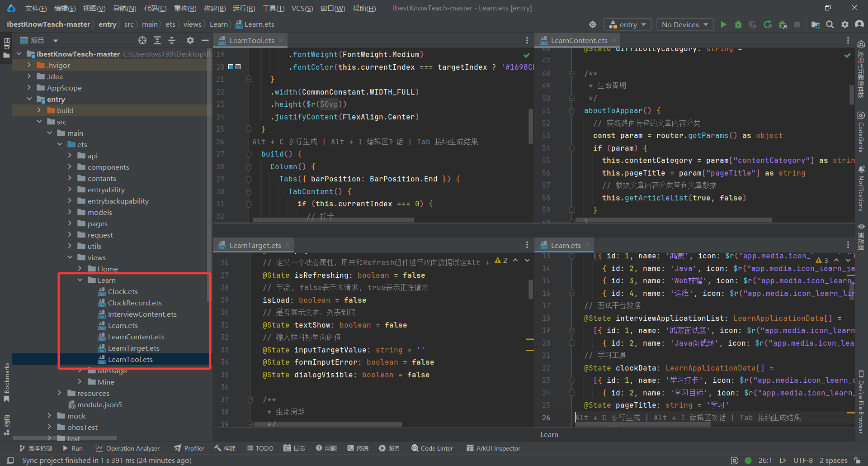Screen dimensions: 868x466
Task: Hide the project panel with minus icon
Action: point(205,40)
